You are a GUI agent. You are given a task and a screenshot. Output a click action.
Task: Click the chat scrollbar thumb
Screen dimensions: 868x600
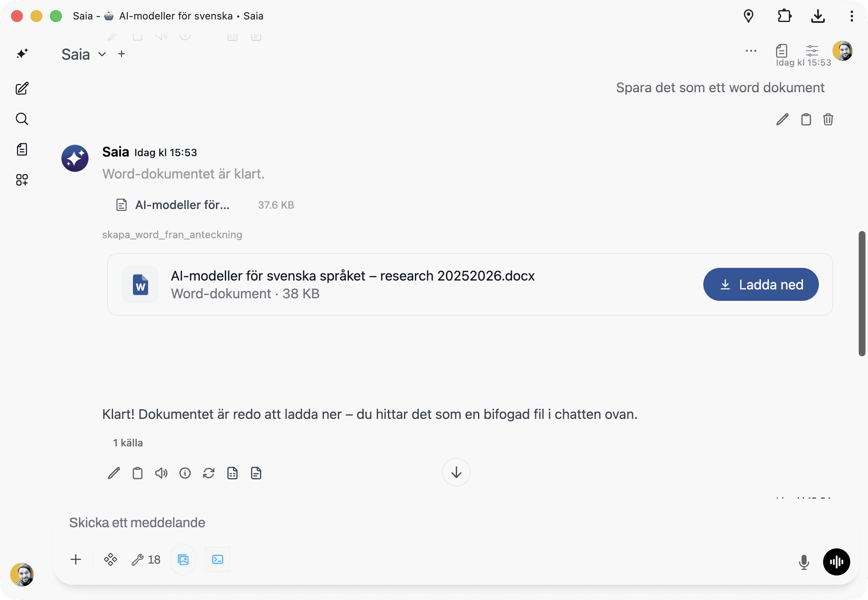click(862, 293)
